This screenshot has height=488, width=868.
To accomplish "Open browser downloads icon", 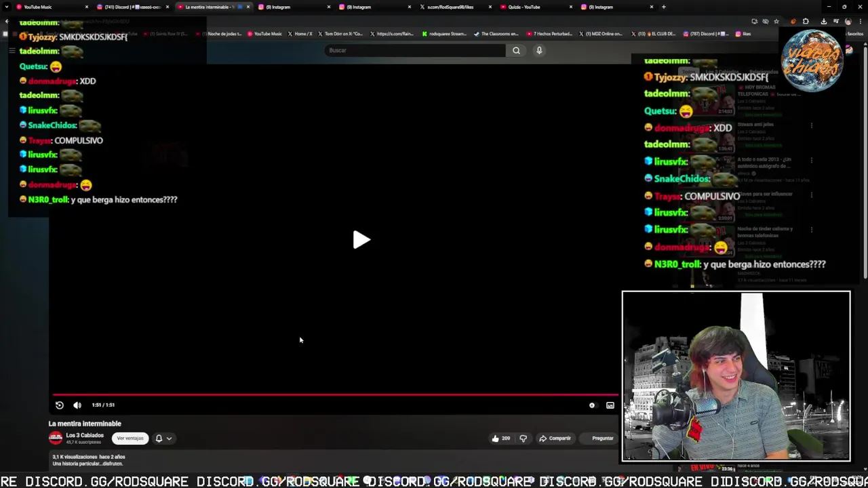I will [x=823, y=21].
